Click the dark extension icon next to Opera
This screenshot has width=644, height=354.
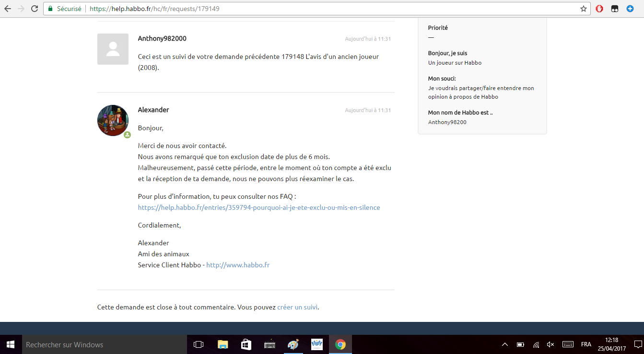click(614, 9)
